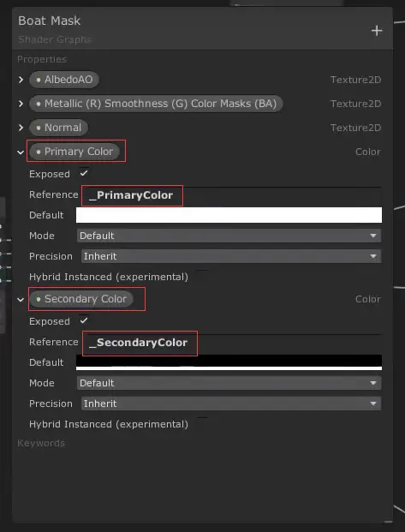Screen dimensions: 405x532
Task: Expand the AlbedoAO property
Action: coord(21,80)
